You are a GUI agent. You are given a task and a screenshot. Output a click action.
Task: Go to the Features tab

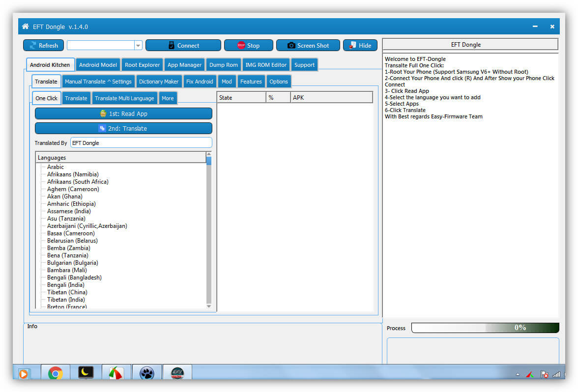(251, 82)
